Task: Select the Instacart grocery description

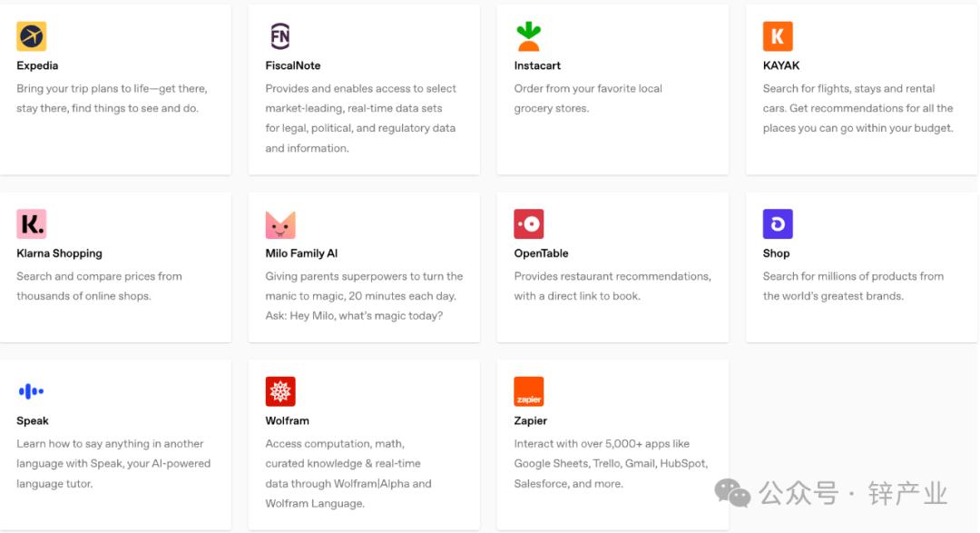Action: point(588,98)
